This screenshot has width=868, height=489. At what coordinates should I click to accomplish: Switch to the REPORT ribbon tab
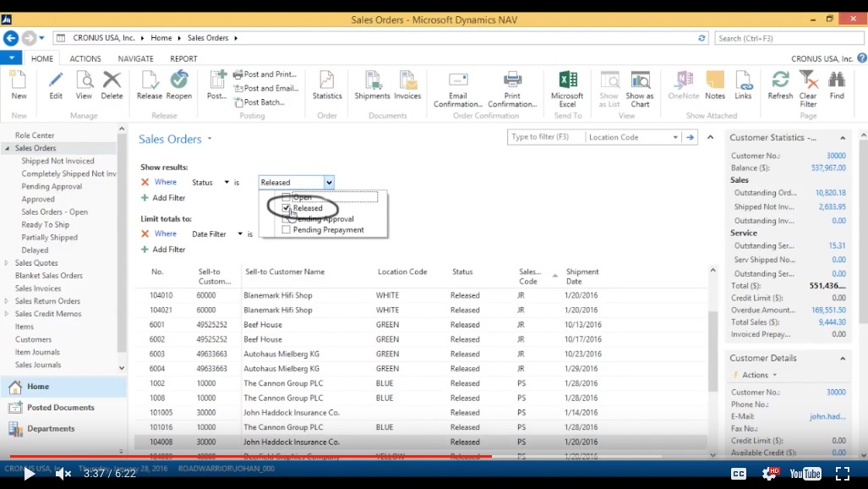tap(183, 58)
